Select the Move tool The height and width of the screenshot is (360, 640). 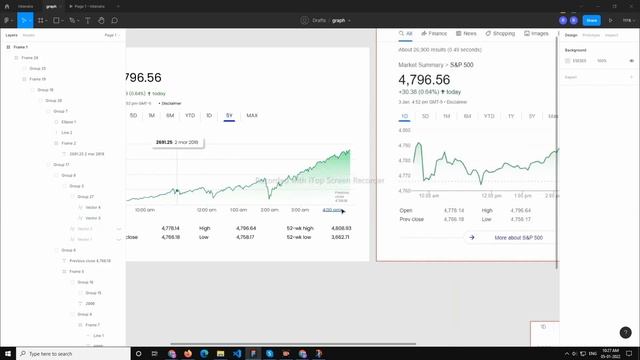tap(23, 20)
